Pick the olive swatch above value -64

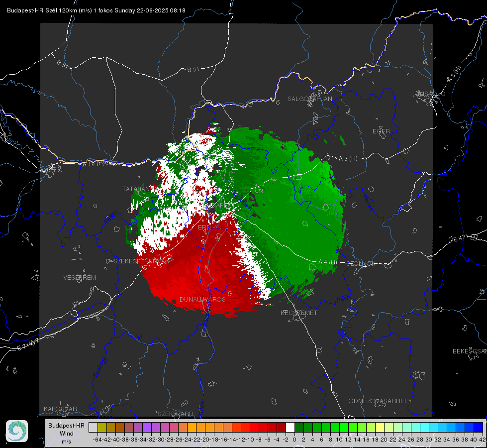[x=102, y=427]
